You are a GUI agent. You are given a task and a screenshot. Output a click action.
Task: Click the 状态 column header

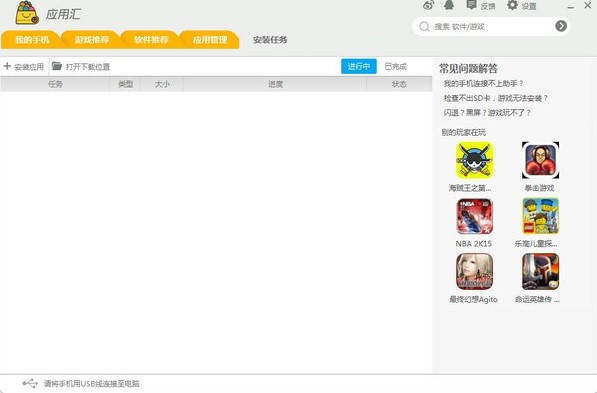[x=399, y=84]
